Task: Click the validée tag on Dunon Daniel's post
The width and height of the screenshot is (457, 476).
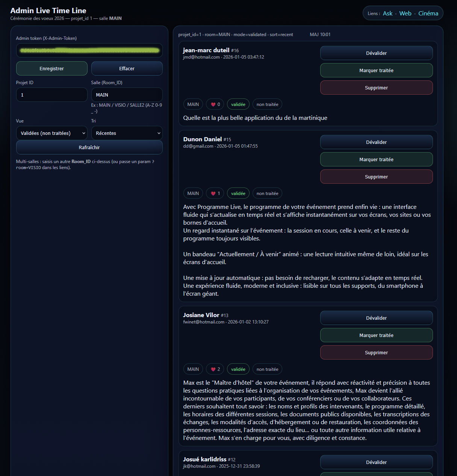Action: [238, 193]
